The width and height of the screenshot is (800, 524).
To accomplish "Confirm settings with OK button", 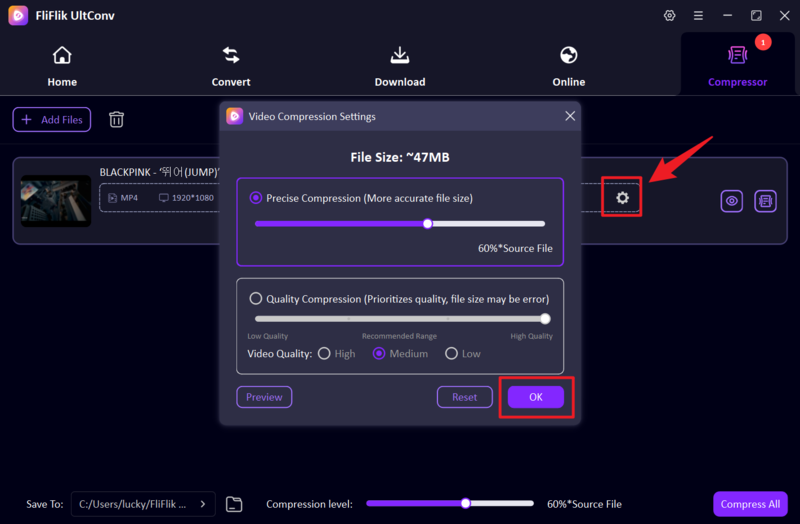I will tap(536, 397).
